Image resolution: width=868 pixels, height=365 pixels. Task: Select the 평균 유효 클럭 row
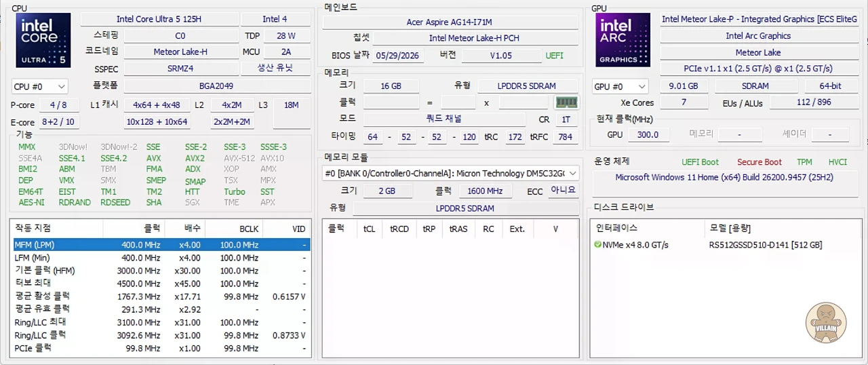point(160,309)
